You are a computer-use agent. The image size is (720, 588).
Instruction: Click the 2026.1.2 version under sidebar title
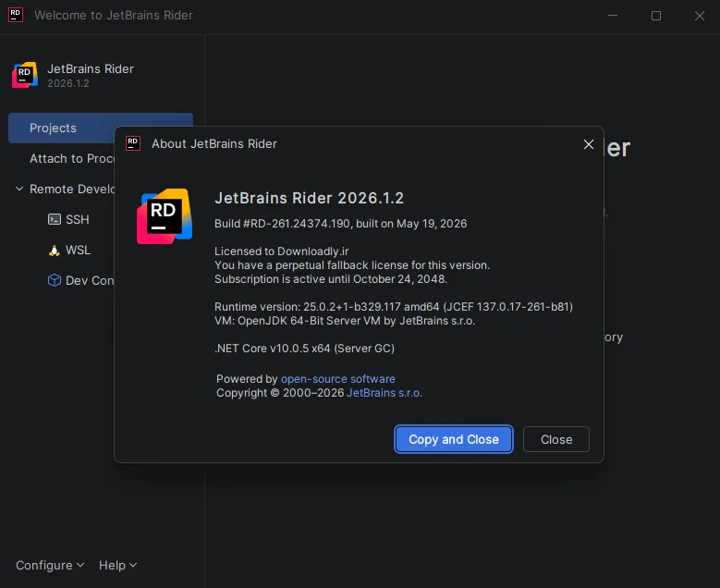[68, 83]
